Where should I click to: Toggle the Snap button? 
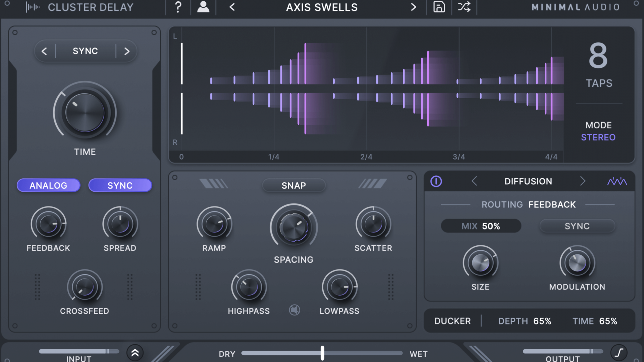pyautogui.click(x=293, y=185)
